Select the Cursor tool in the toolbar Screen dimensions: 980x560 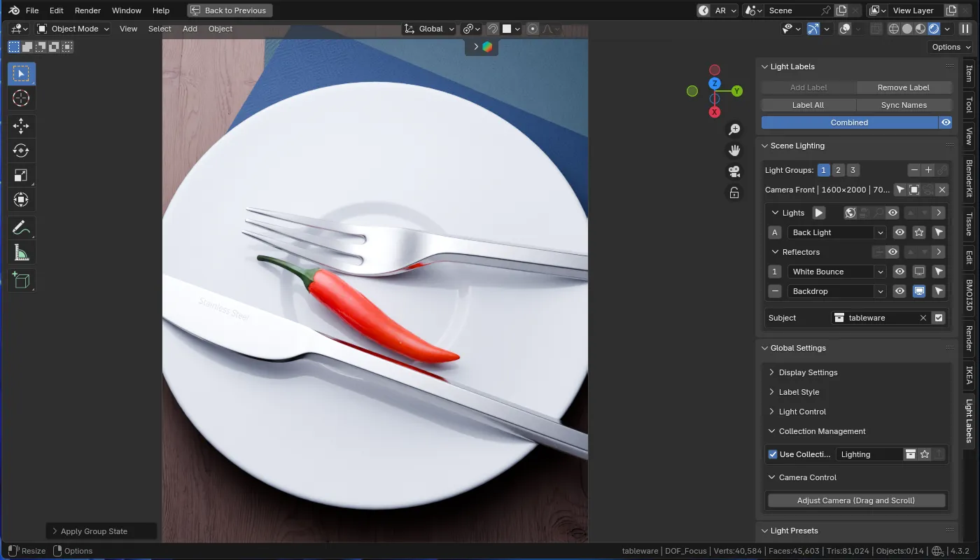point(21,99)
